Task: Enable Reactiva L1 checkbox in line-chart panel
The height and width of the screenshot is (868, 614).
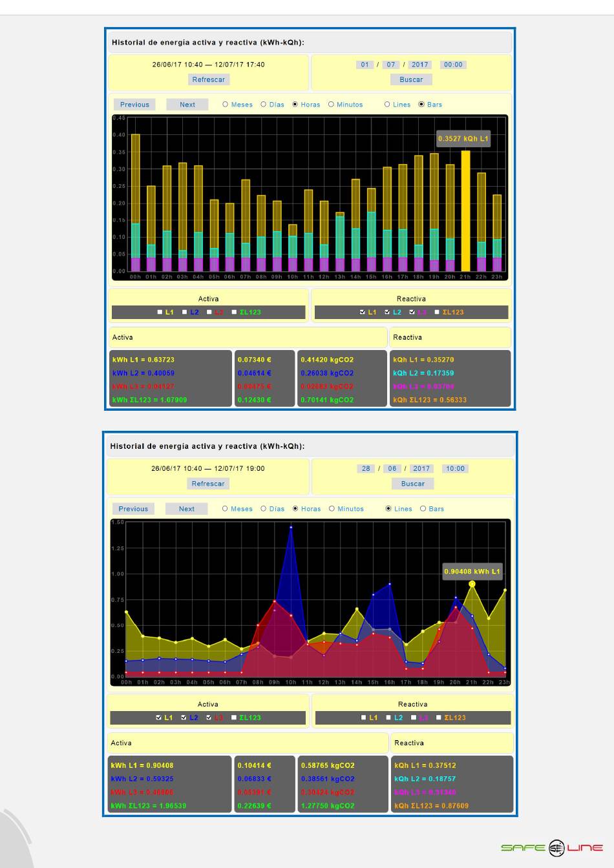Action: 364,718
